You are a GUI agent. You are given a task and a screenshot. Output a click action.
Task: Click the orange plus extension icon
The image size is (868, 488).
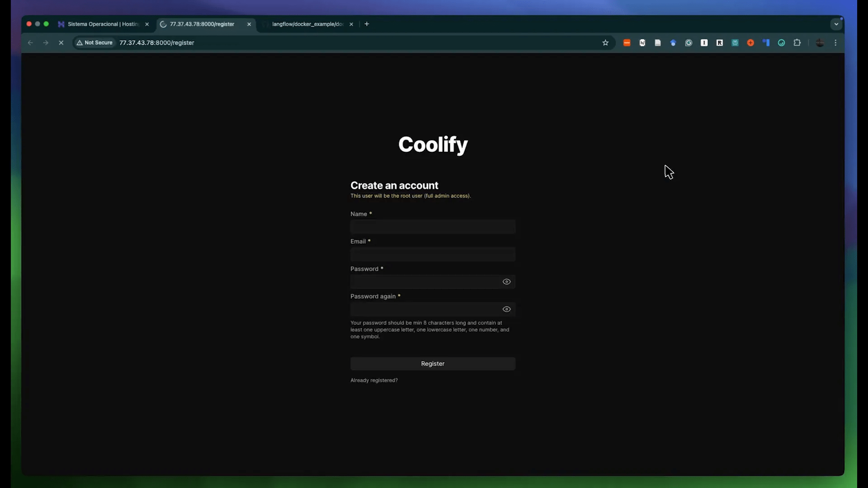coord(750,42)
